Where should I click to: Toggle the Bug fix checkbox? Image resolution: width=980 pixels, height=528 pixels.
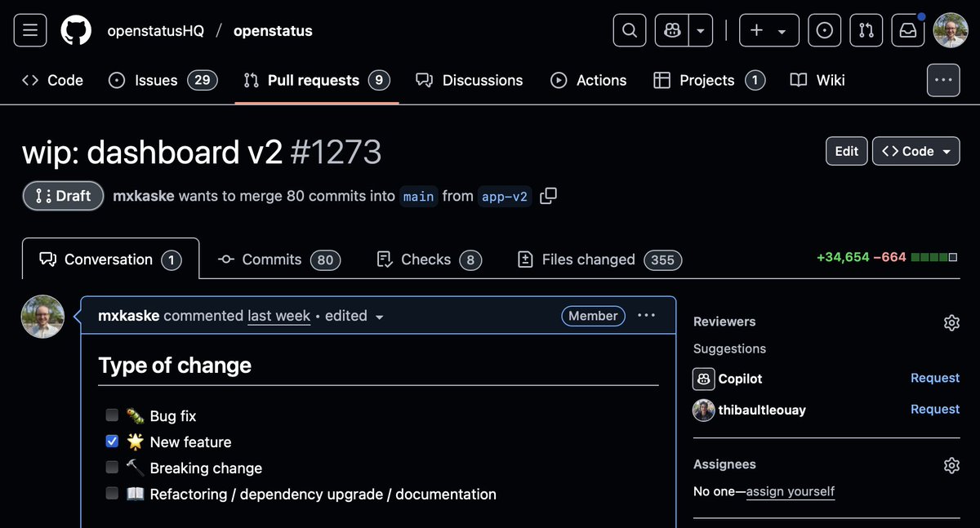coord(112,415)
